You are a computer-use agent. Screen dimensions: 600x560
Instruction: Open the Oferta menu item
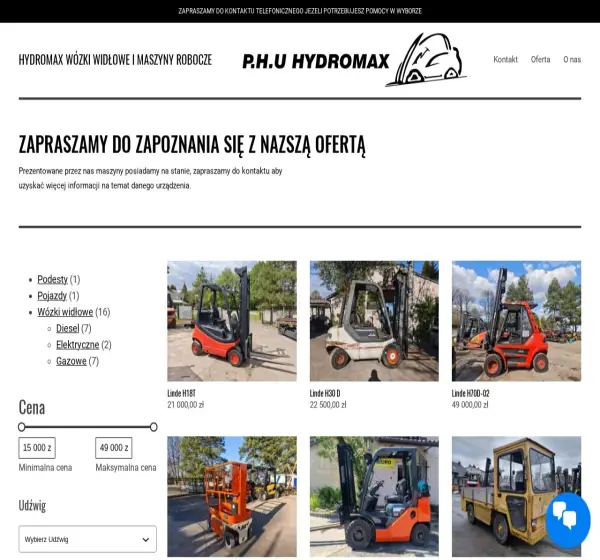click(x=540, y=59)
